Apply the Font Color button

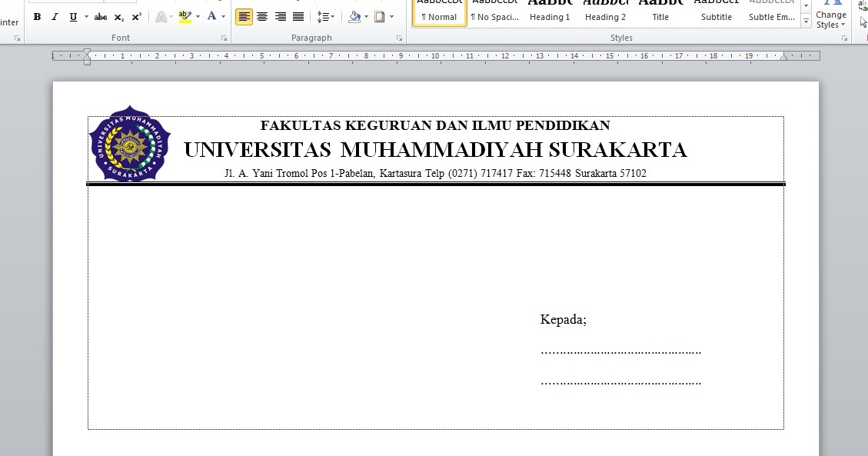click(211, 17)
